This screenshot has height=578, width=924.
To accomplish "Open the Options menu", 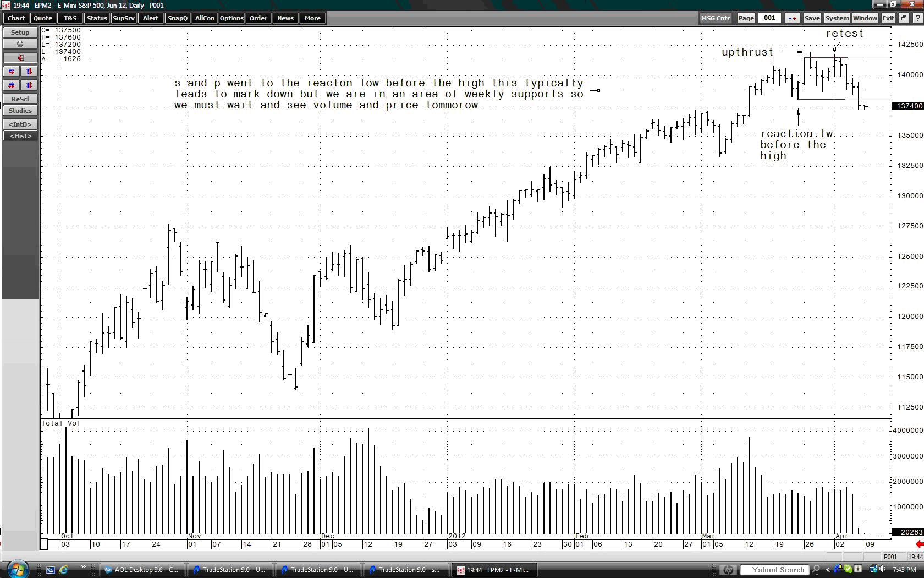I will click(232, 18).
